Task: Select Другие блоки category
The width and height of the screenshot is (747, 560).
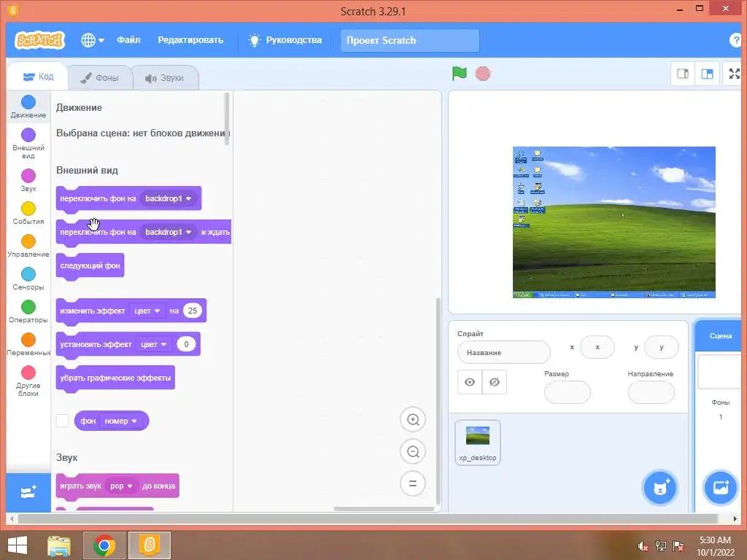Action: pos(28,381)
